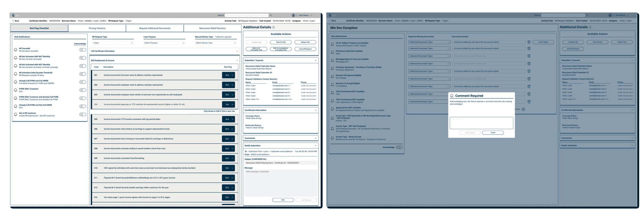This screenshot has height=224, width=644.
Task: Collapse the 200 Employment & Income section
Action: (164, 61)
